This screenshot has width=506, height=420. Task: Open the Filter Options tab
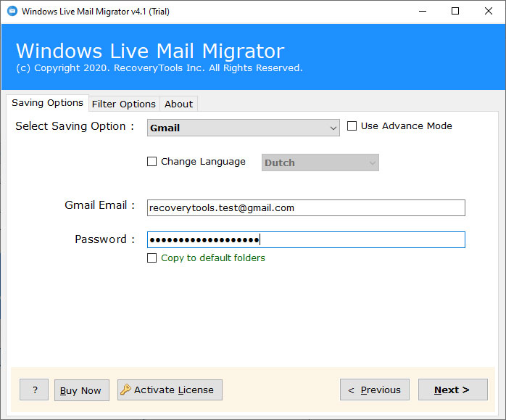coord(124,104)
